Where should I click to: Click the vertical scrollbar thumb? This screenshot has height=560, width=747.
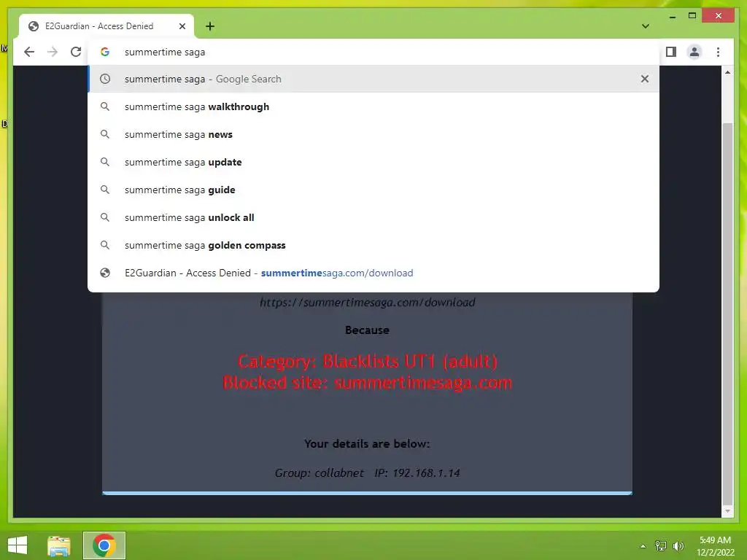(x=727, y=313)
